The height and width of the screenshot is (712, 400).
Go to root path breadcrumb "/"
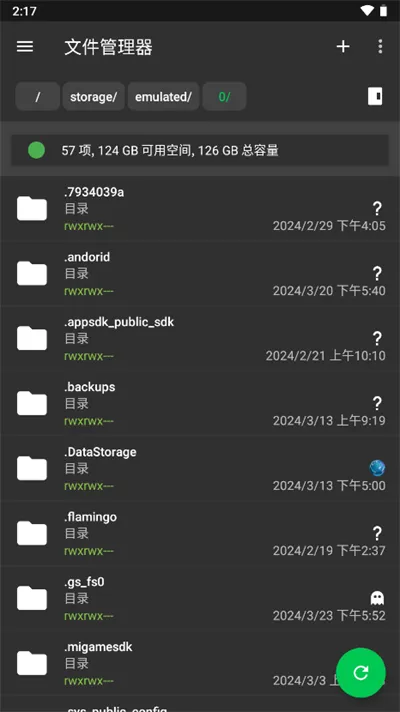click(38, 96)
